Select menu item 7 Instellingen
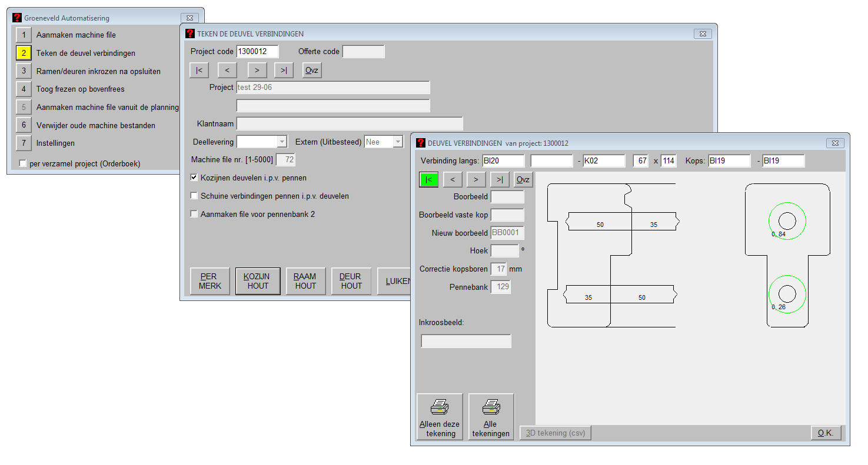The width and height of the screenshot is (868, 465). click(24, 143)
